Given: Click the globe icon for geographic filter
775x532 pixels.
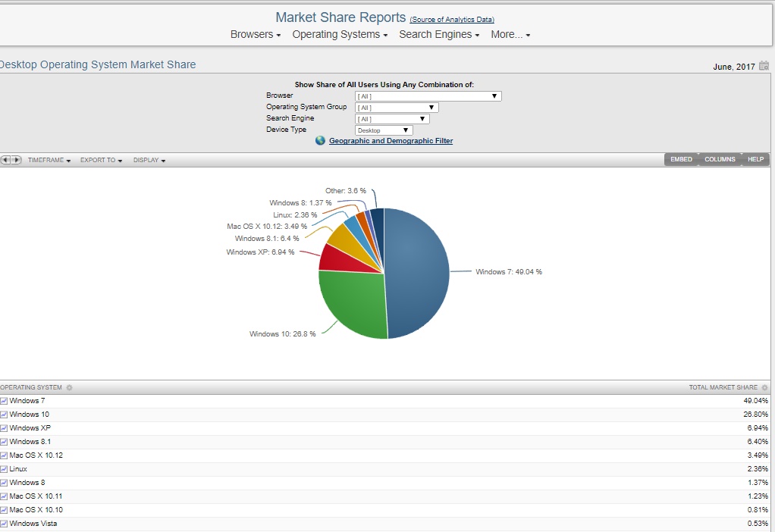Looking at the screenshot, I should click(320, 141).
